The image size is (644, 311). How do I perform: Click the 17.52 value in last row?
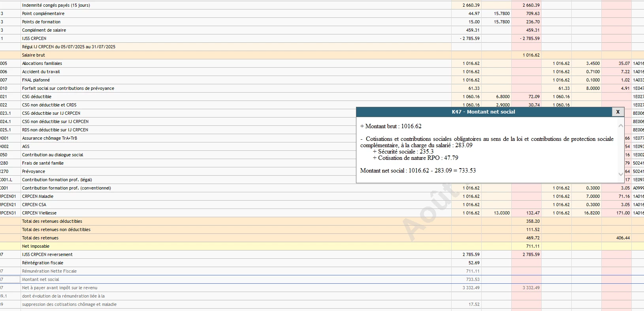pos(474,304)
